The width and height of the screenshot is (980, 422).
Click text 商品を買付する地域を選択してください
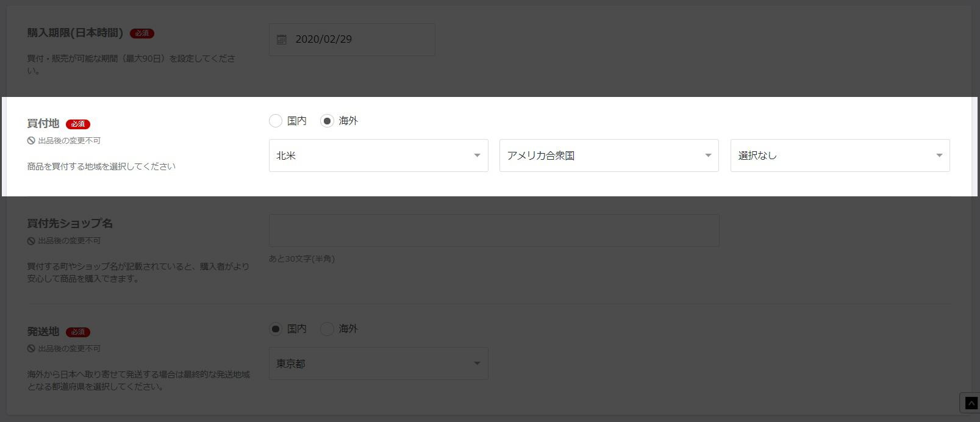[x=101, y=166]
